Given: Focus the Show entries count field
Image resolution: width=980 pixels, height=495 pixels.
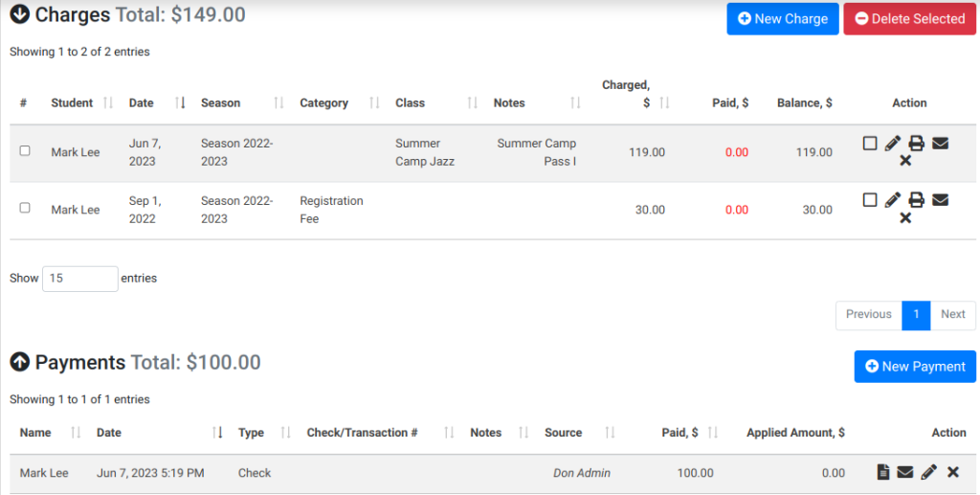Looking at the screenshot, I should (80, 278).
